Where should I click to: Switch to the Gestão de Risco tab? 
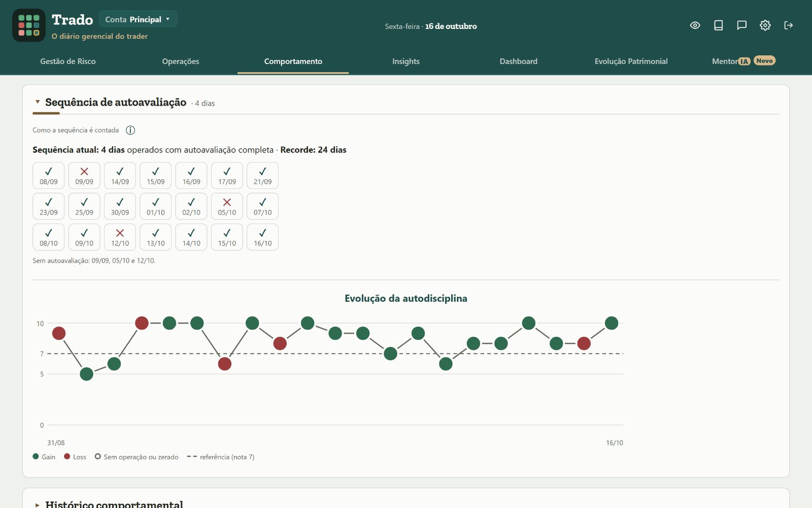68,61
